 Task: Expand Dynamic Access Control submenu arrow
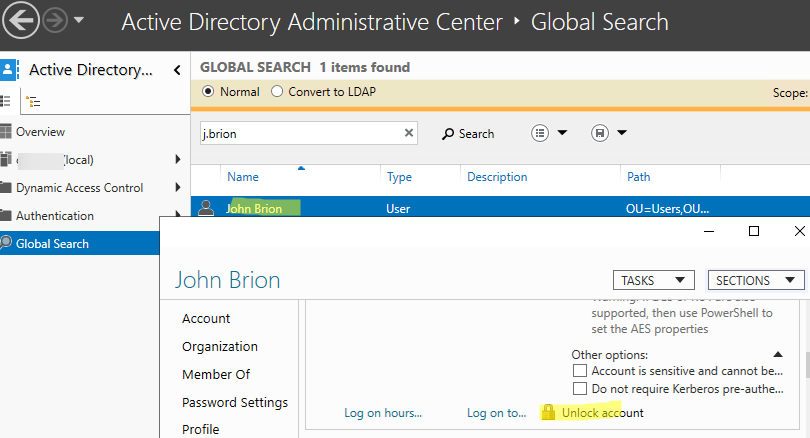click(x=178, y=187)
